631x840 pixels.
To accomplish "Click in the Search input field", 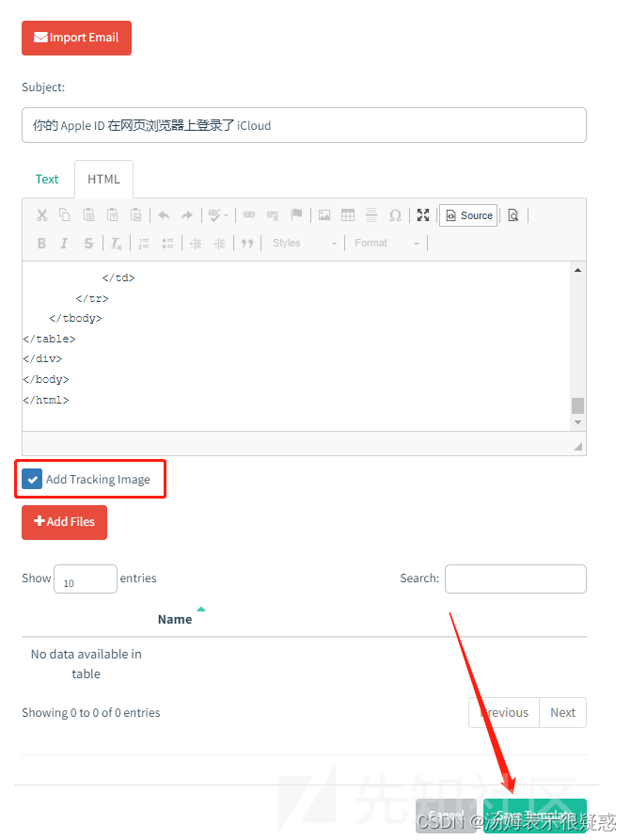I will click(514, 578).
